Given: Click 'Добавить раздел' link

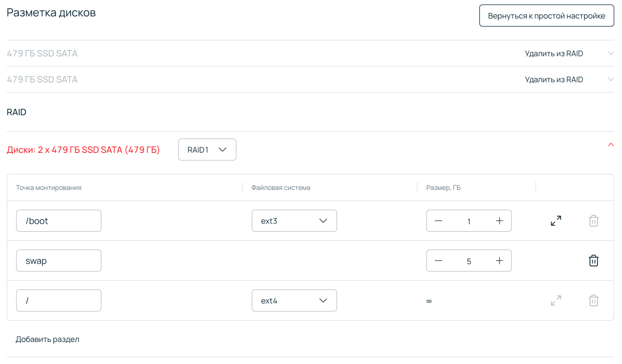Looking at the screenshot, I should click(x=47, y=339).
